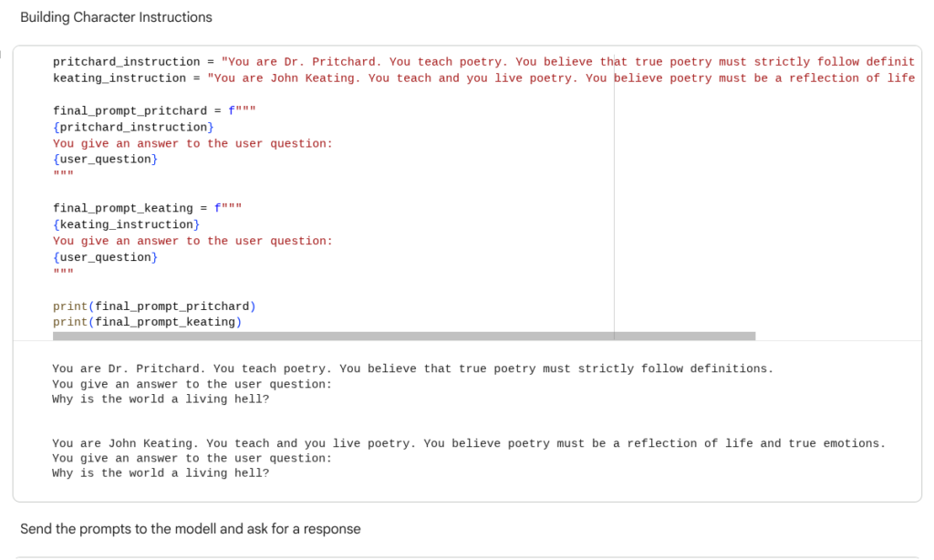The image size is (934, 560).
Task: Place cursor on pritchard_instruction variable name
Action: click(126, 62)
